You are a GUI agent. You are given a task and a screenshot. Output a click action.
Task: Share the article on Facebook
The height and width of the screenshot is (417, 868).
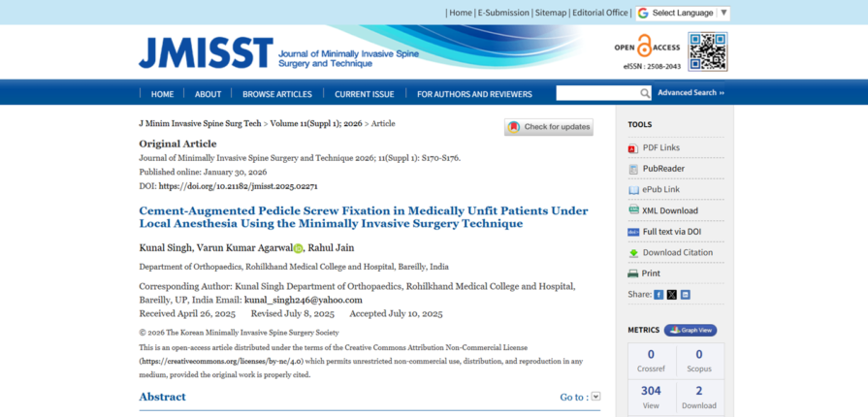pos(659,294)
